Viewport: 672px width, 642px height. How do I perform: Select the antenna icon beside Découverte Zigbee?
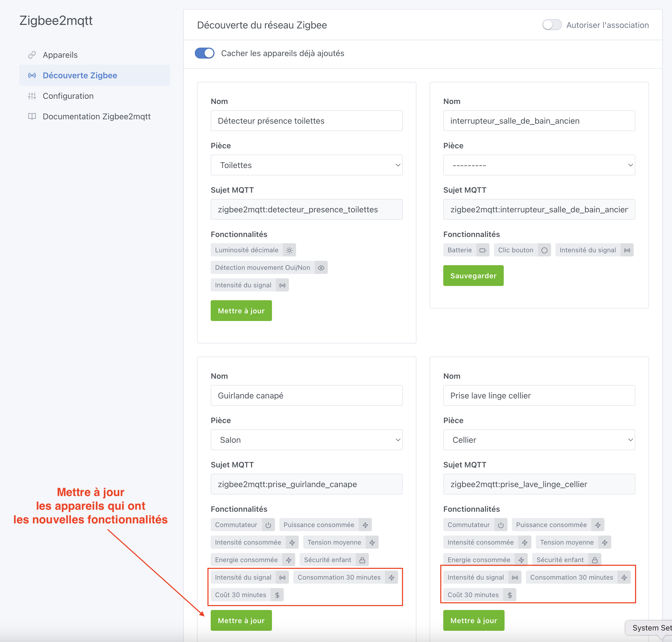[x=32, y=75]
